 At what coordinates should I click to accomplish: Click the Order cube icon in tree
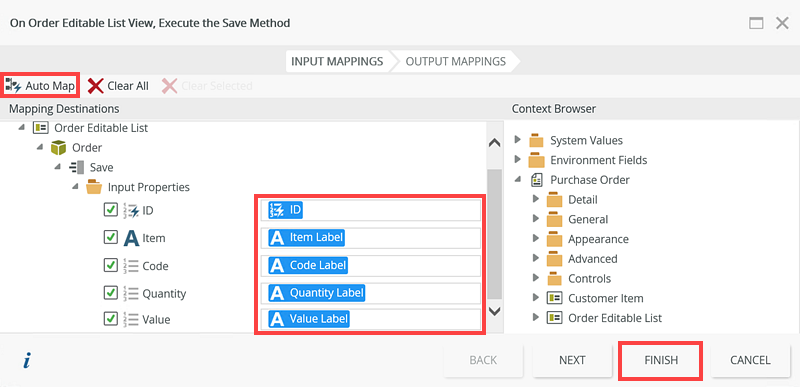point(59,148)
